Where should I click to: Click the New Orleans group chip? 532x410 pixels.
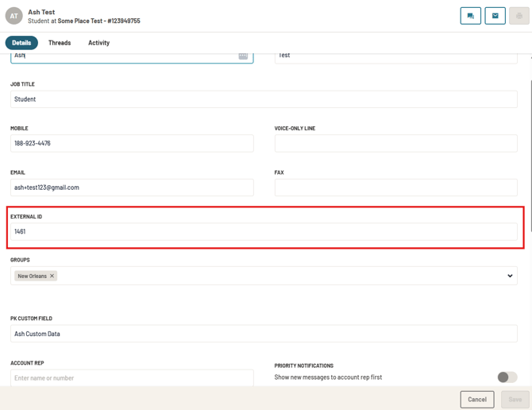36,276
